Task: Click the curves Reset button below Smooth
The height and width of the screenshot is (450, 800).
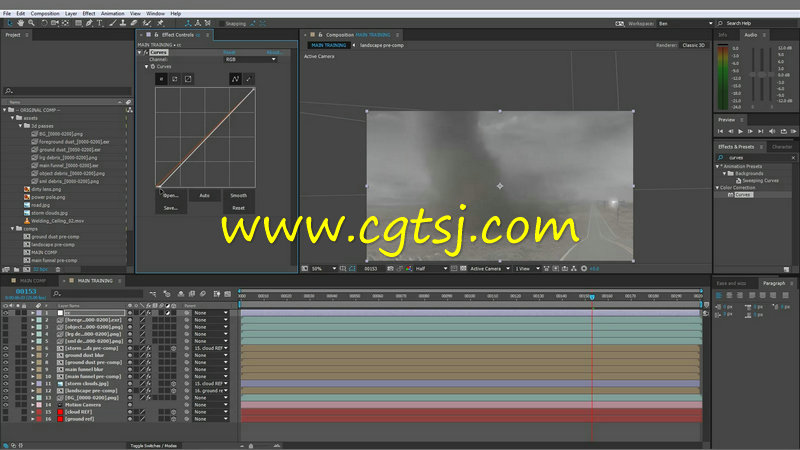Action: tap(238, 208)
